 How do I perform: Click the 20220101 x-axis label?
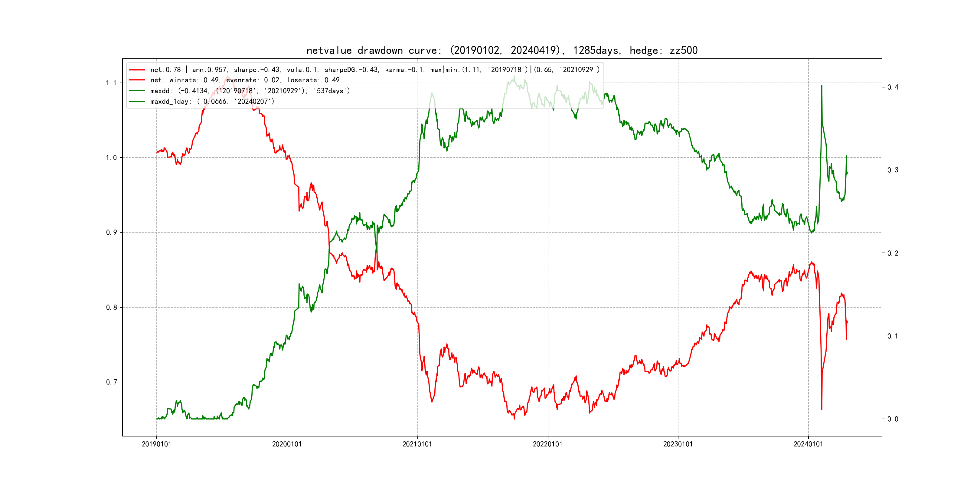click(547, 444)
